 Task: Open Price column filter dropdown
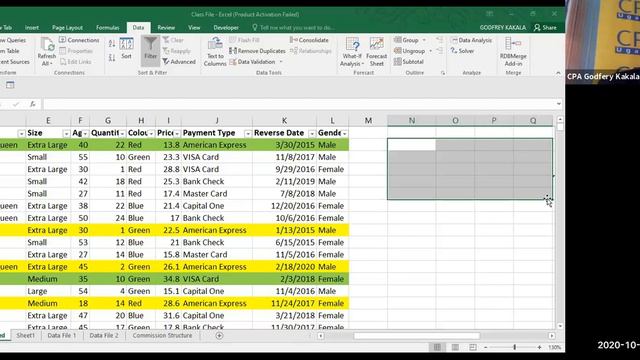(177, 133)
